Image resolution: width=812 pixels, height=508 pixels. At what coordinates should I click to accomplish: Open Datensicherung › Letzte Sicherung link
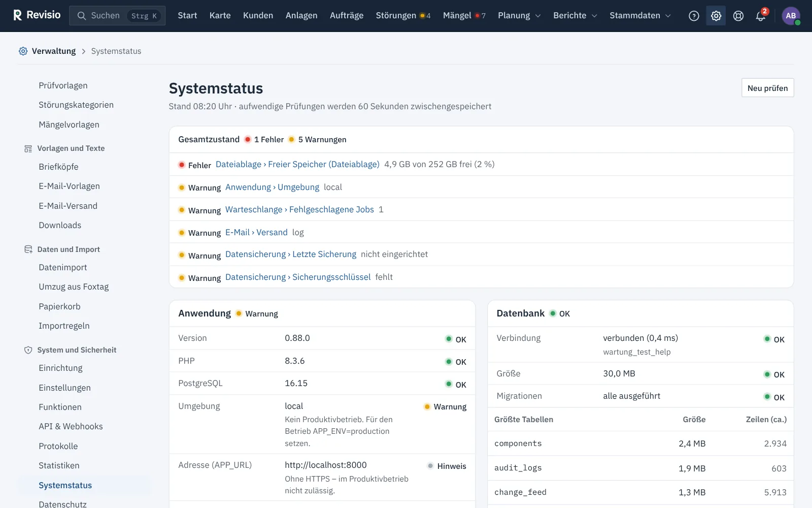tap(291, 254)
